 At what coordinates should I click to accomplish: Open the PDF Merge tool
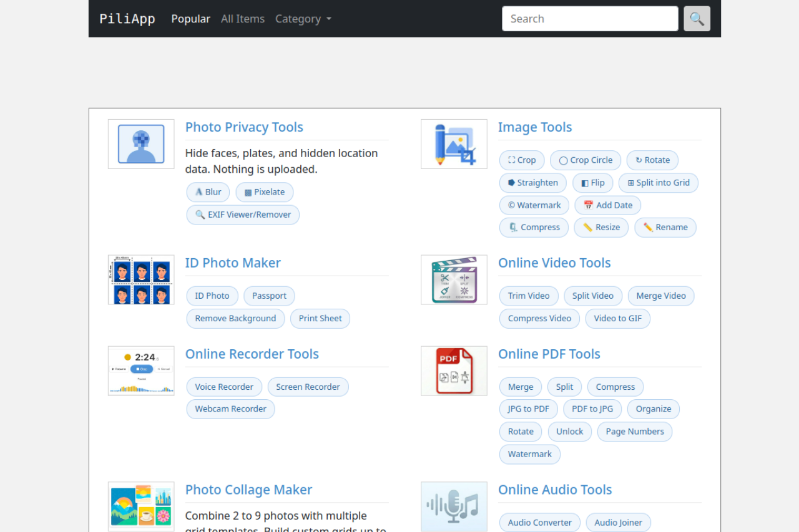(x=521, y=387)
